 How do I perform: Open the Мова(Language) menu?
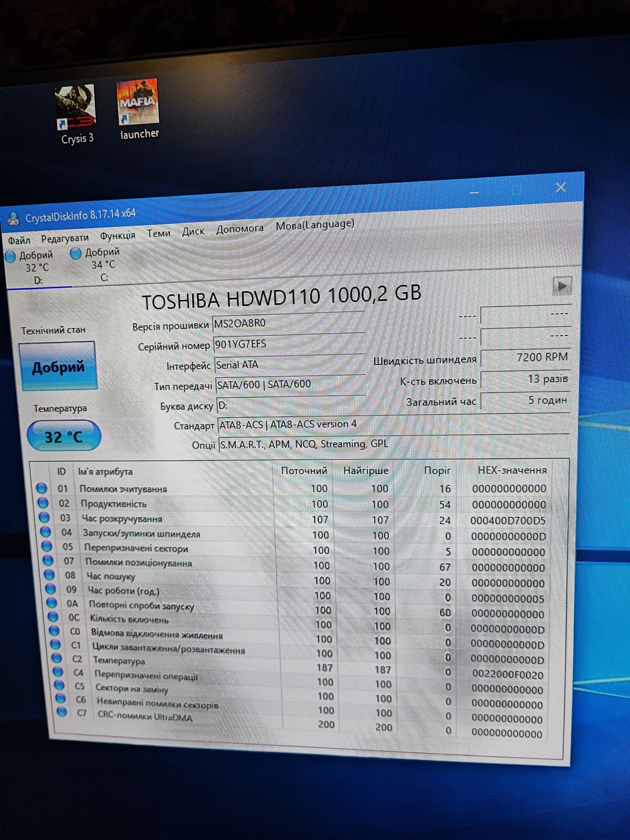point(315,225)
